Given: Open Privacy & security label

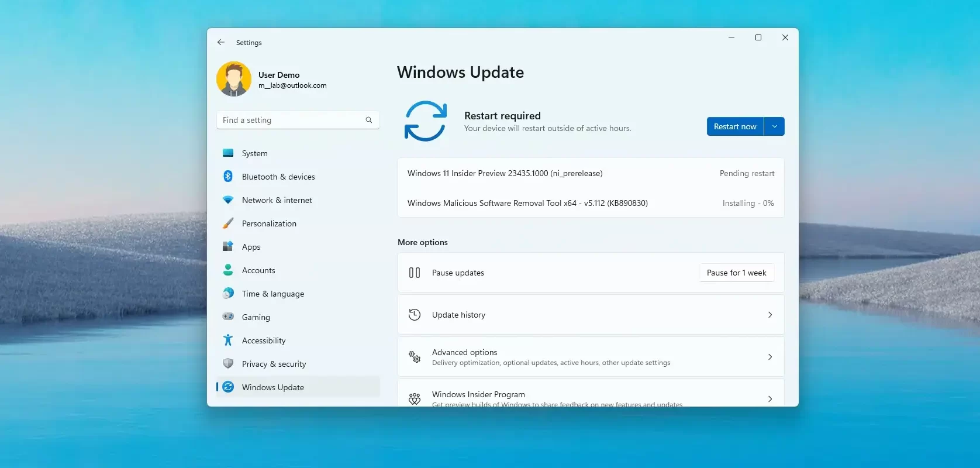Looking at the screenshot, I should [274, 364].
